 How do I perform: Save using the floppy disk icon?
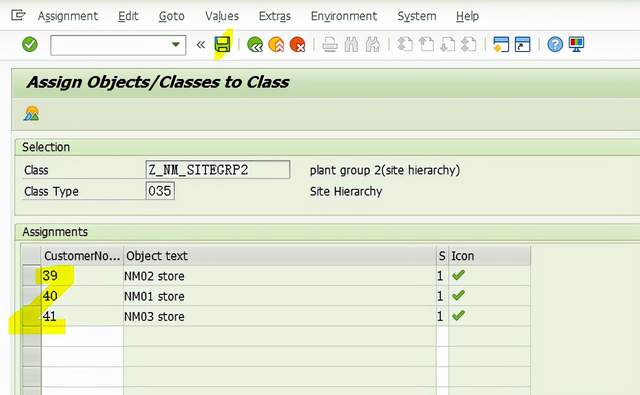(222, 44)
